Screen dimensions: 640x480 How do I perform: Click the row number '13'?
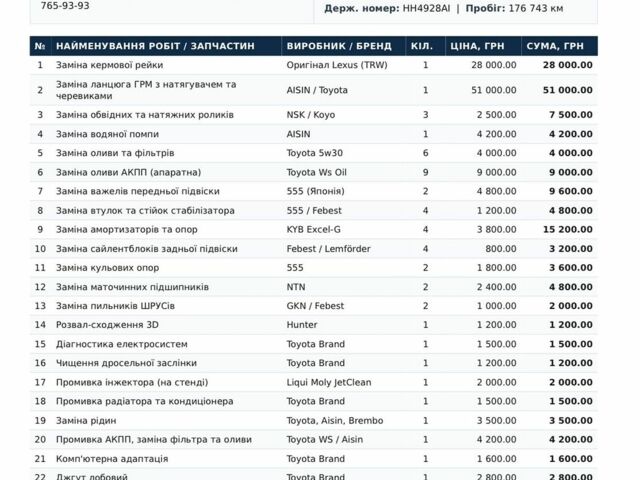click(40, 306)
